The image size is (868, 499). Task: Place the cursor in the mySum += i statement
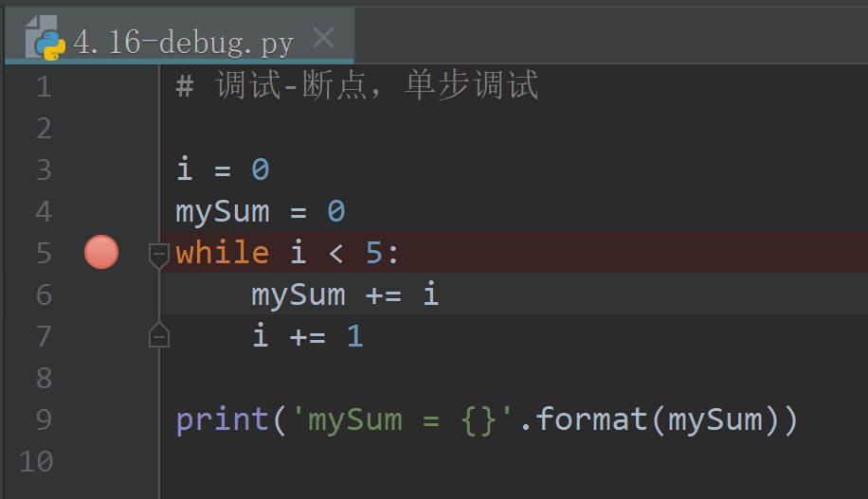pyautogui.click(x=345, y=294)
